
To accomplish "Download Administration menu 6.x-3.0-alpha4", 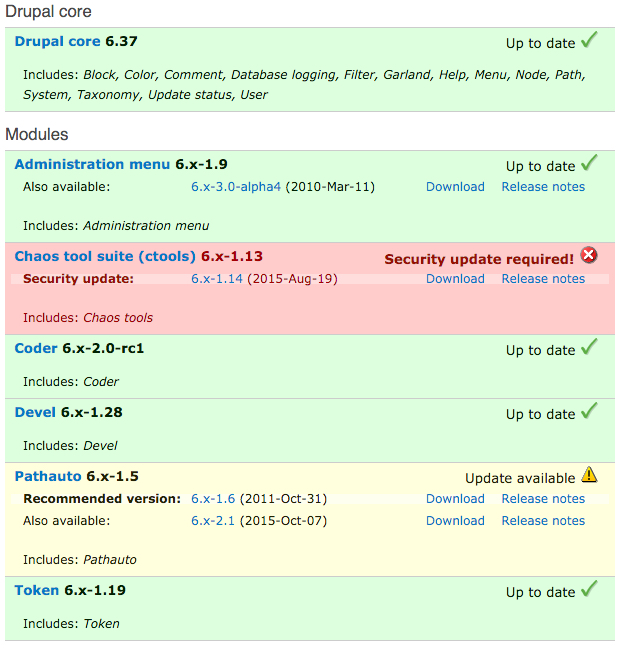I will (455, 187).
